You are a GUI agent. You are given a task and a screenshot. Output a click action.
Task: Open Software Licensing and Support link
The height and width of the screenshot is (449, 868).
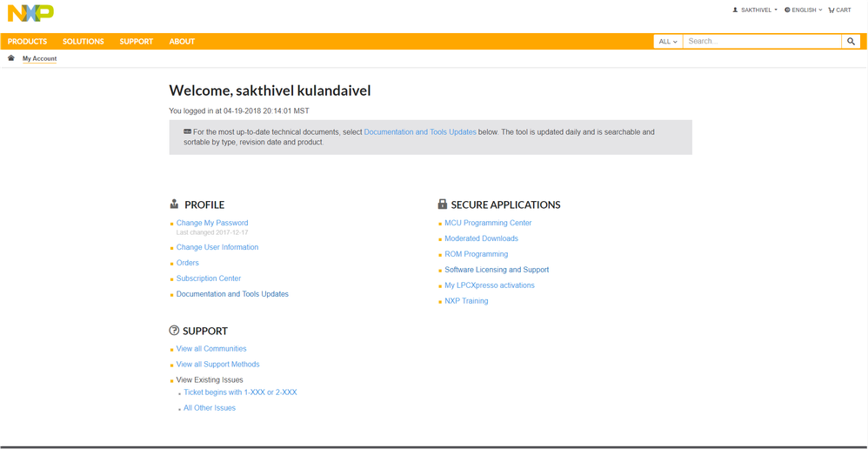(x=497, y=270)
